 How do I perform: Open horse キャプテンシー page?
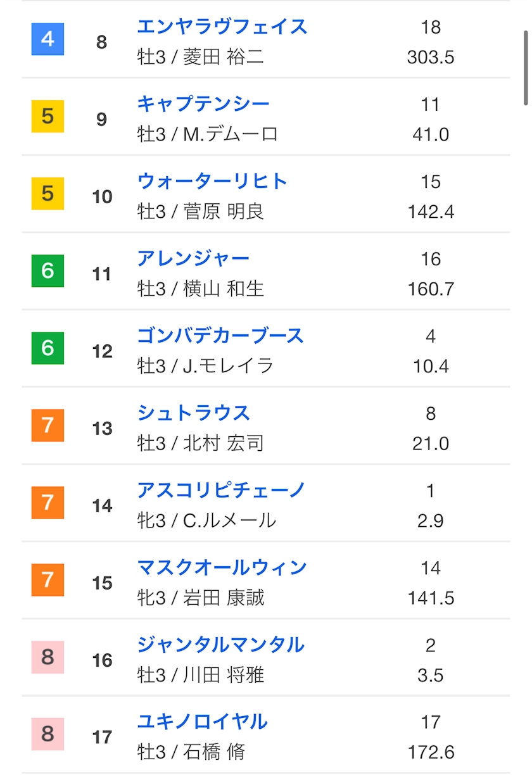[x=203, y=104]
